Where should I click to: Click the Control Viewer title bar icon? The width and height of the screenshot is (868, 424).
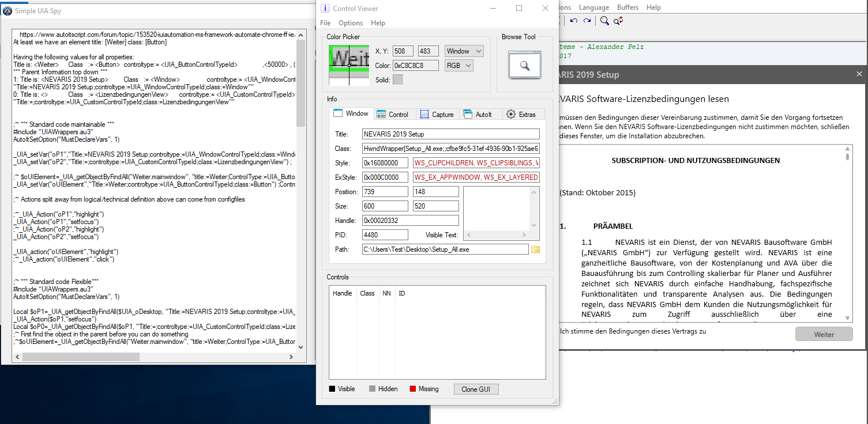click(x=325, y=8)
